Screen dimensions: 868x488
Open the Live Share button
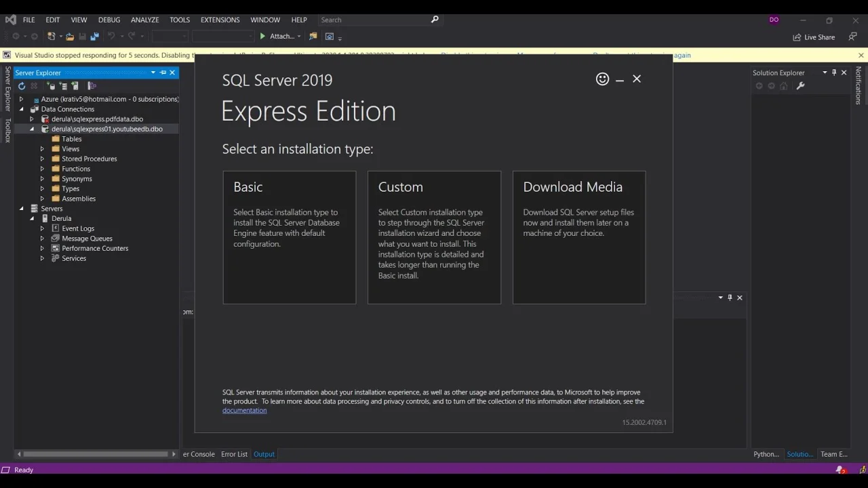tap(814, 37)
